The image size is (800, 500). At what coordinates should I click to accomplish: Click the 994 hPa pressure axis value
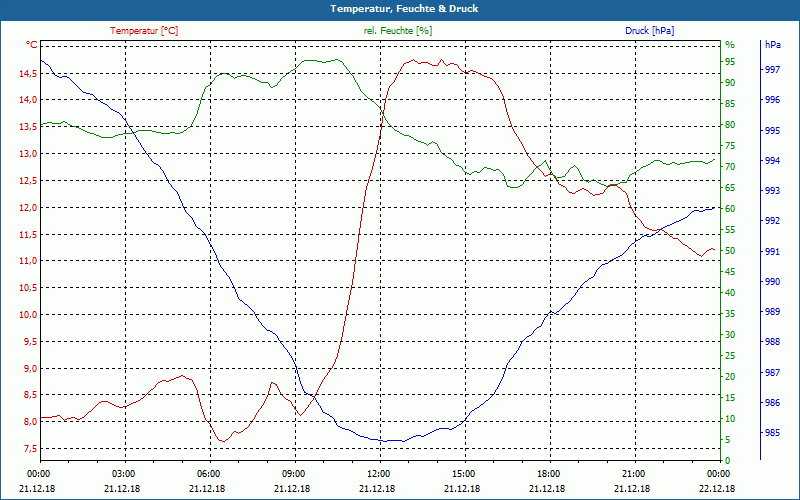[x=772, y=161]
